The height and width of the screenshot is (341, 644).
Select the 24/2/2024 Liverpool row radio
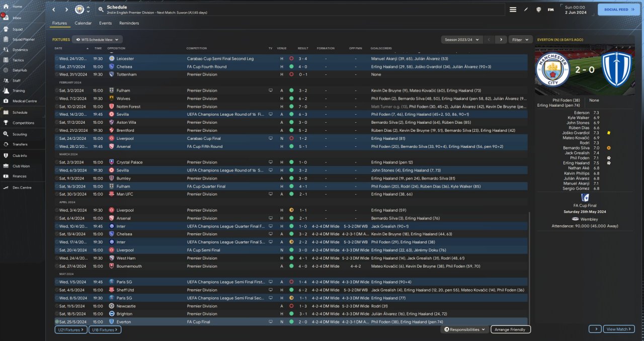(57, 138)
